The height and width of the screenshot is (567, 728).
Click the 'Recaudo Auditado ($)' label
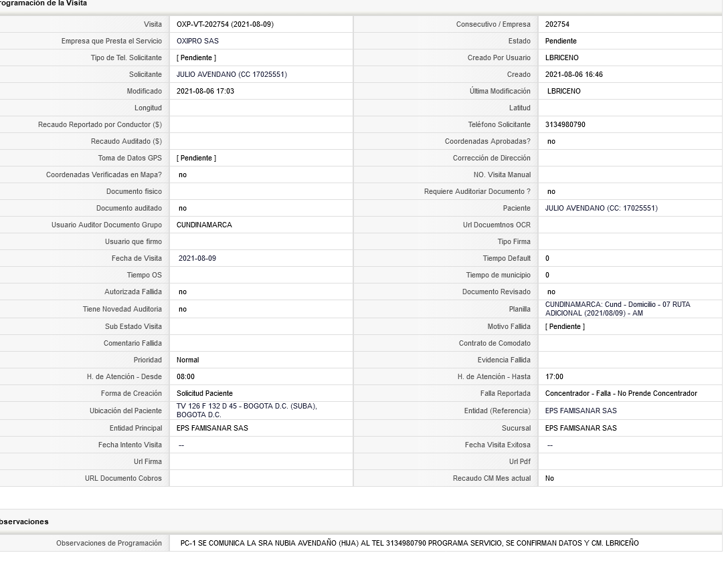point(126,141)
